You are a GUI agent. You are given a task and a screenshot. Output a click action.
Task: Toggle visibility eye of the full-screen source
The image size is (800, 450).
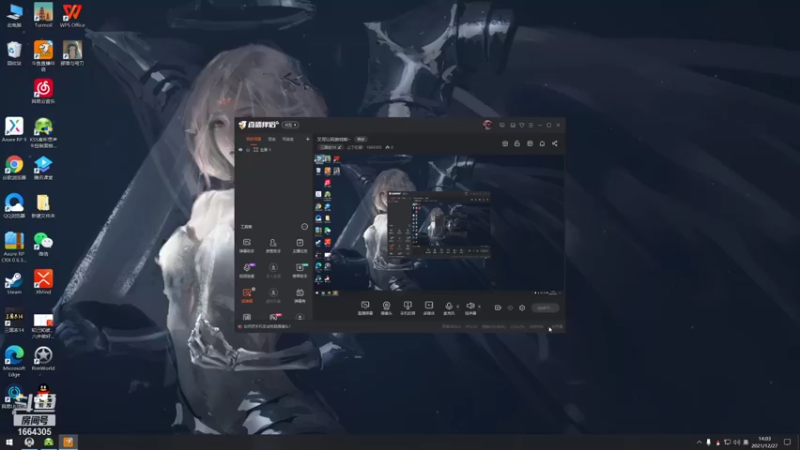point(240,149)
